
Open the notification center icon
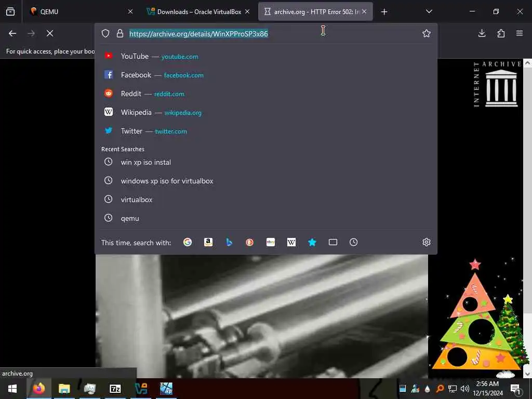click(515, 389)
